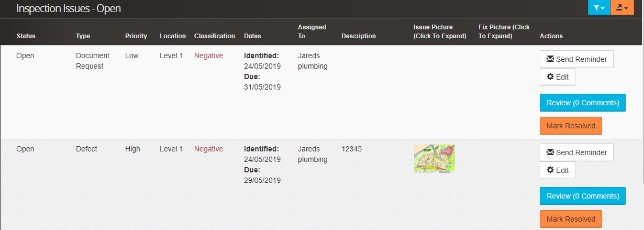The height and width of the screenshot is (230, 644).
Task: Click the Classification column header
Action: coord(215,36)
